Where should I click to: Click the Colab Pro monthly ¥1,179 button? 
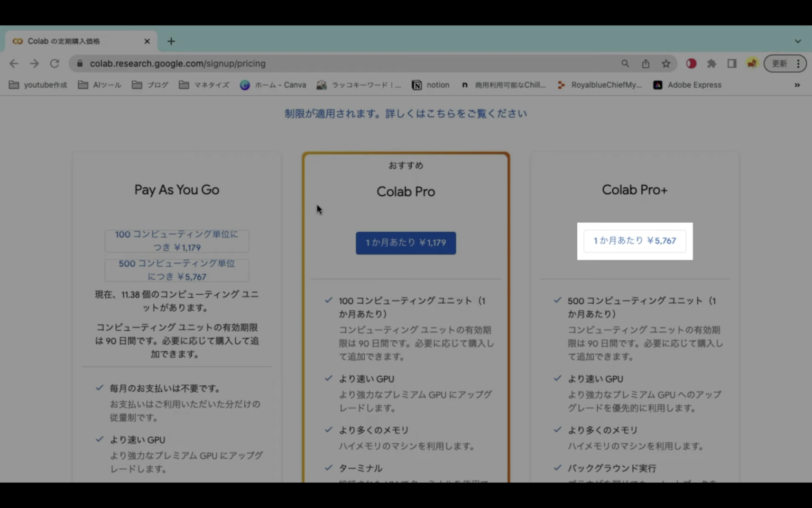(x=405, y=243)
